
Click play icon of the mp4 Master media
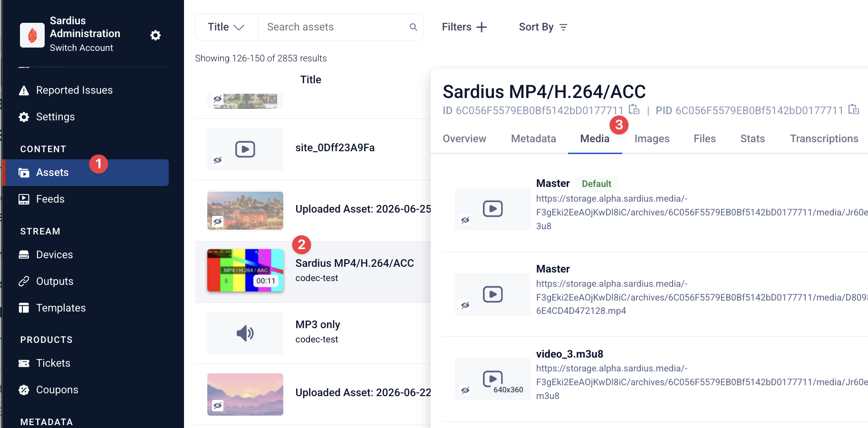493,294
